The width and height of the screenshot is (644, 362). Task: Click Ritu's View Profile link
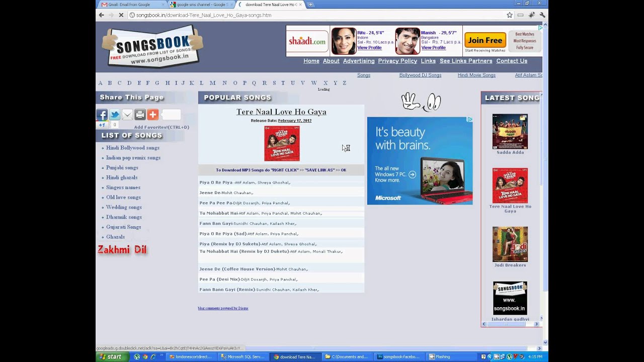[369, 48]
